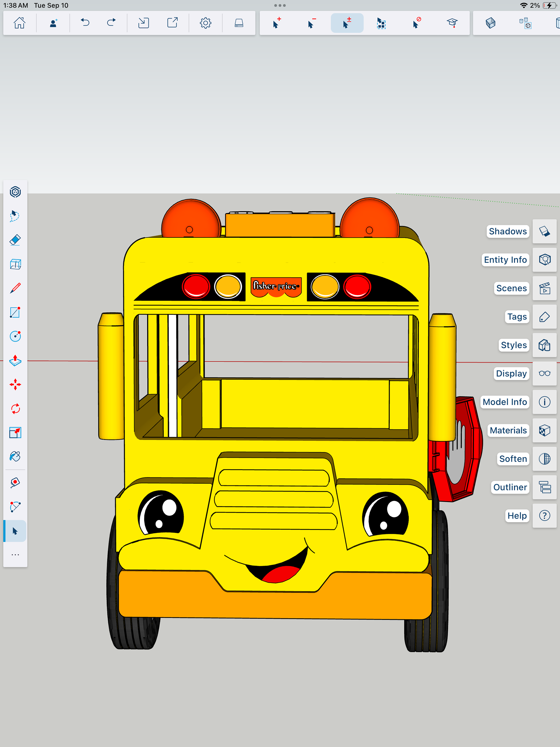The width and height of the screenshot is (560, 747).
Task: Pick the Circle drawing tool
Action: coord(15,336)
